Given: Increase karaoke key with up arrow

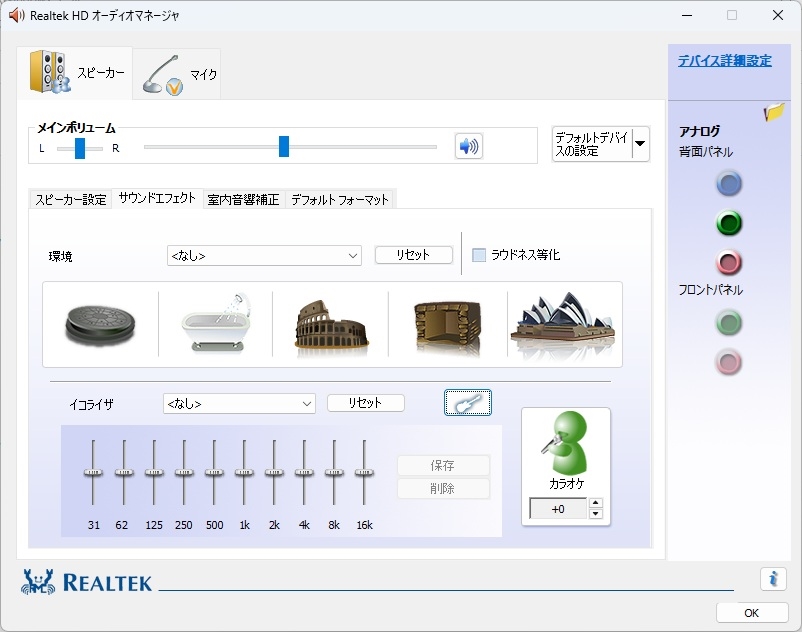Looking at the screenshot, I should [x=595, y=503].
